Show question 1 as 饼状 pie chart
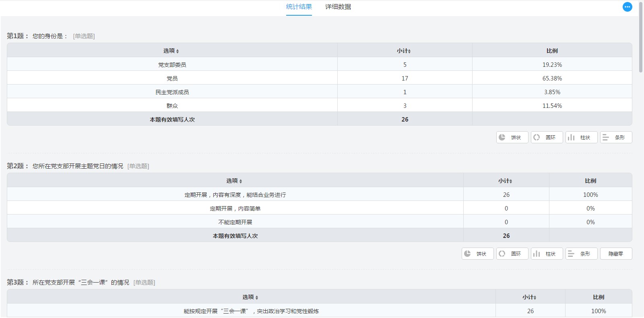 pos(512,137)
